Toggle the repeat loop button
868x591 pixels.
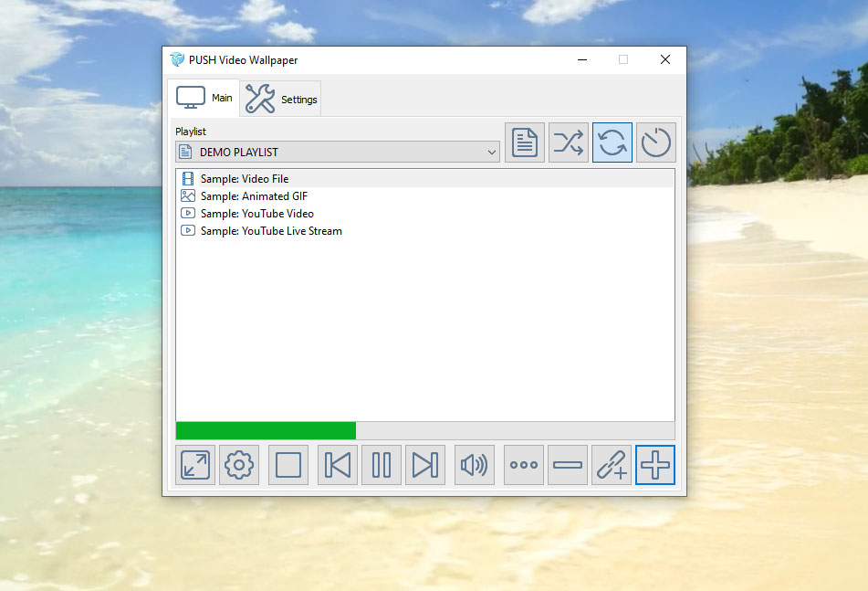(612, 142)
